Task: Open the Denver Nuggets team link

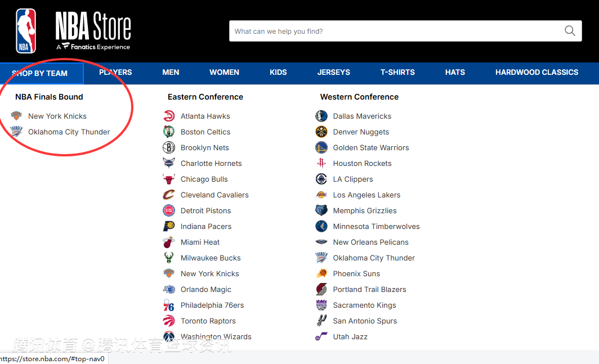Action: pos(361,132)
